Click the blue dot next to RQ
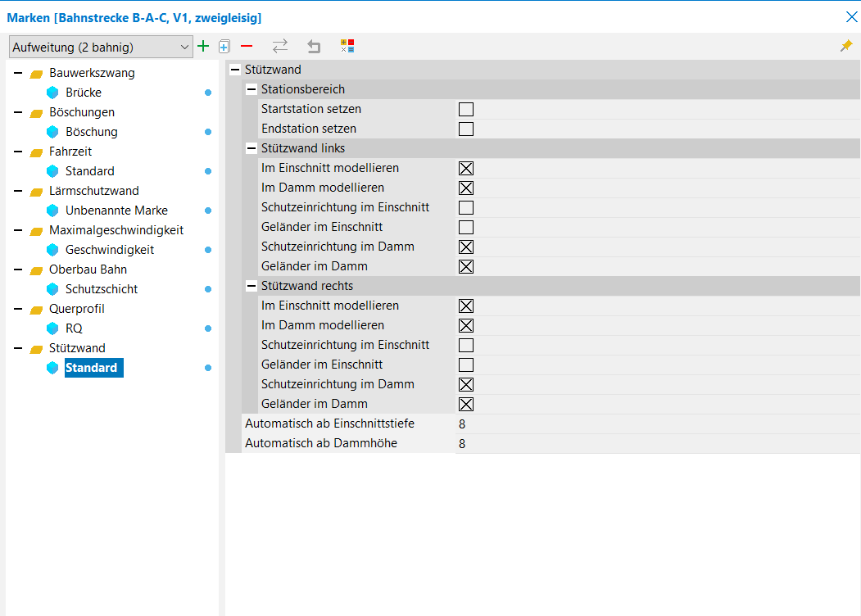 tap(208, 328)
